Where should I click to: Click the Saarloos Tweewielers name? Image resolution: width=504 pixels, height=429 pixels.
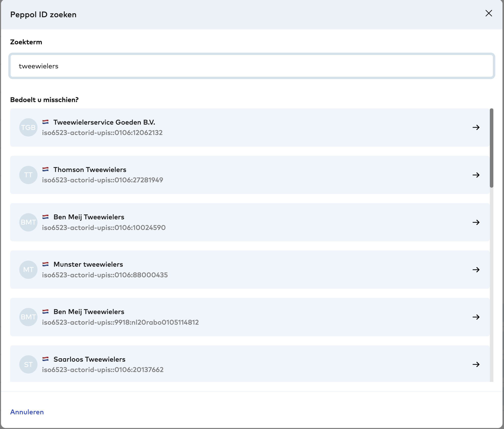[x=89, y=359]
